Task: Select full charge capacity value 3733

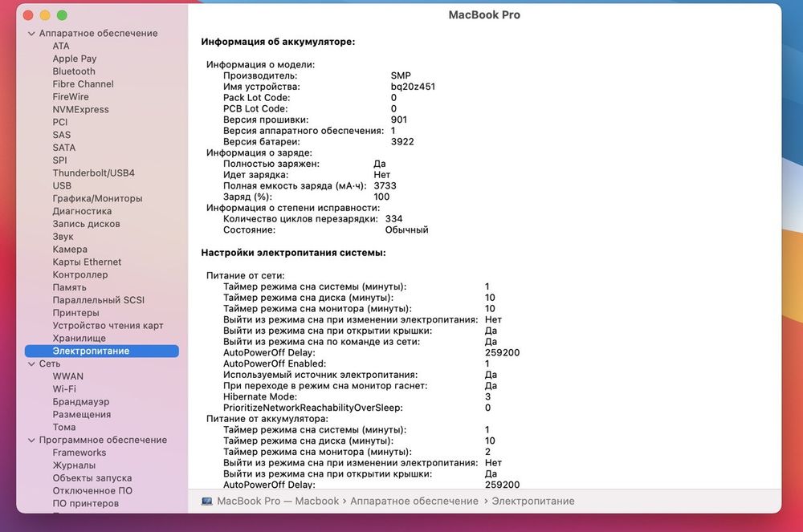Action: tap(385, 186)
